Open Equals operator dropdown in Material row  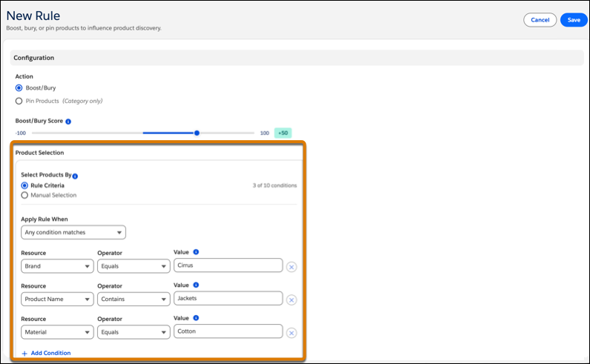[134, 332]
